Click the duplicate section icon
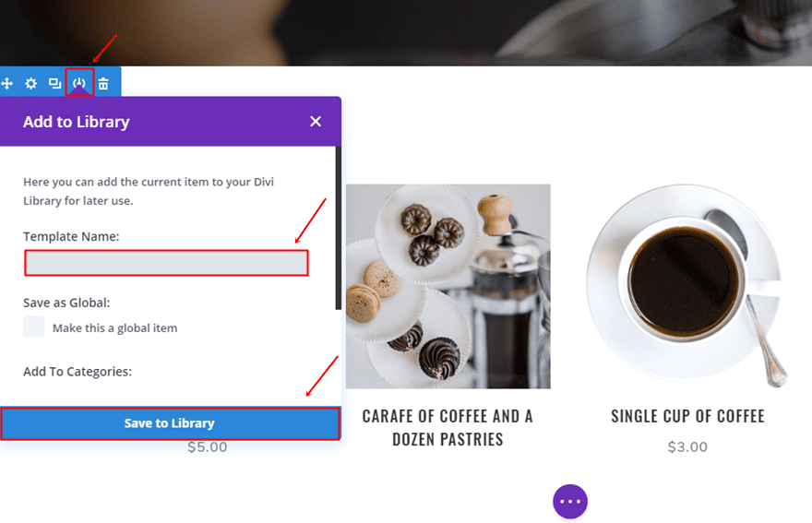Screen dimensions: 812x523 point(54,83)
